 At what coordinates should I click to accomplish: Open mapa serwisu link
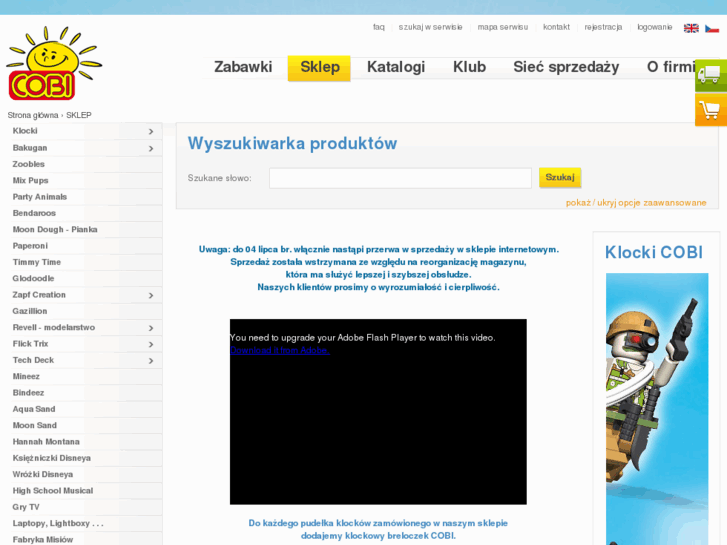pos(503,27)
